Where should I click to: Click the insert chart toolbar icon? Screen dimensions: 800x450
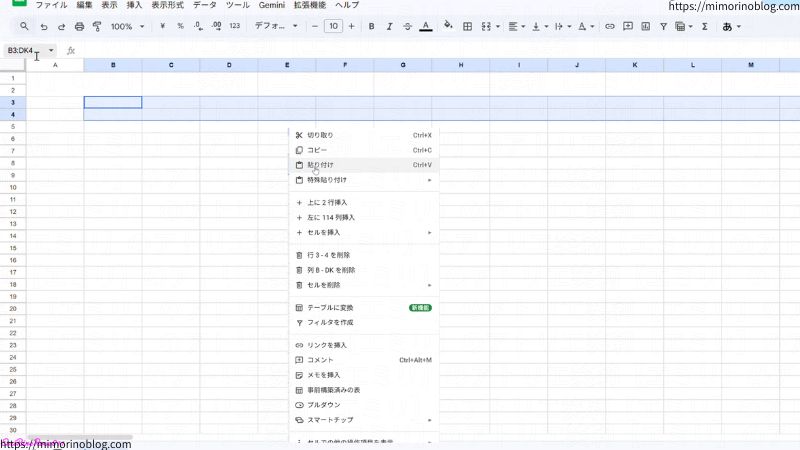(x=645, y=27)
